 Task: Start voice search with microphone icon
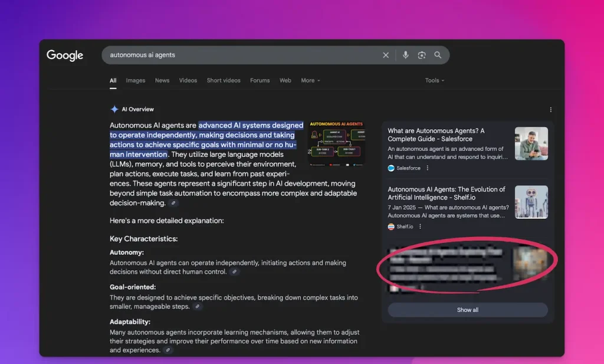pyautogui.click(x=406, y=55)
